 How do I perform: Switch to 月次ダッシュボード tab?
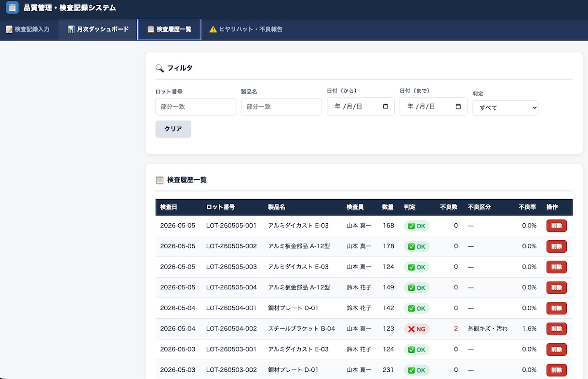(98, 29)
